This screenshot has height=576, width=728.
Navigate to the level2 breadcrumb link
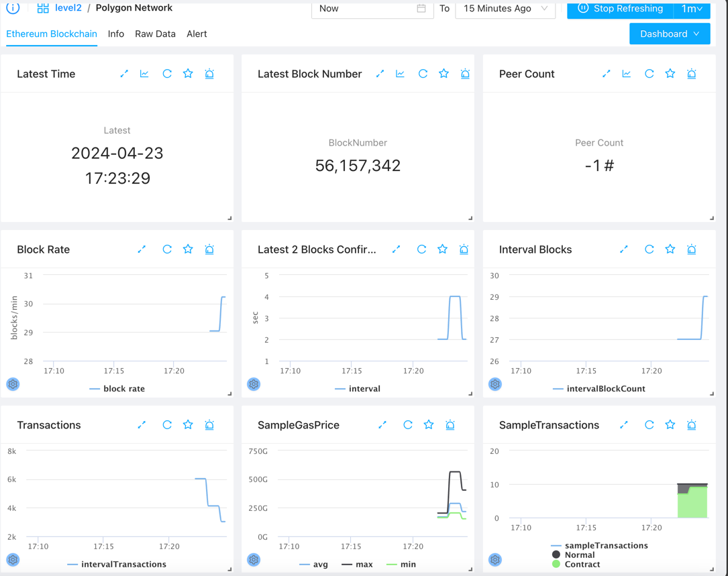[x=68, y=8]
